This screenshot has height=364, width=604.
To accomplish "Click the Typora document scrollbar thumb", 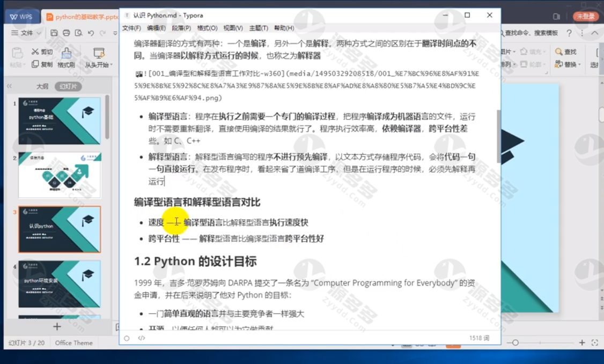I will click(x=498, y=136).
